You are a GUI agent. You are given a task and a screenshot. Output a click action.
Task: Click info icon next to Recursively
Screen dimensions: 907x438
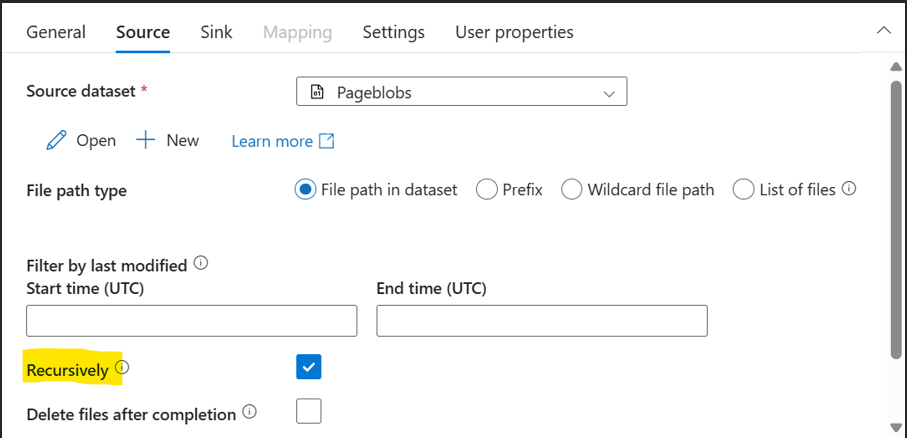(x=122, y=369)
